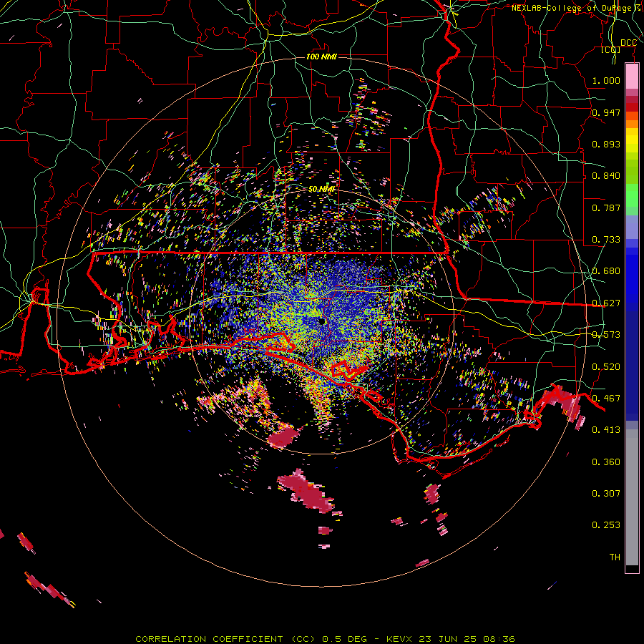Viewport: 644px width, 644px height.
Task: Pick the gray lower segment of color bar
Action: point(632,497)
